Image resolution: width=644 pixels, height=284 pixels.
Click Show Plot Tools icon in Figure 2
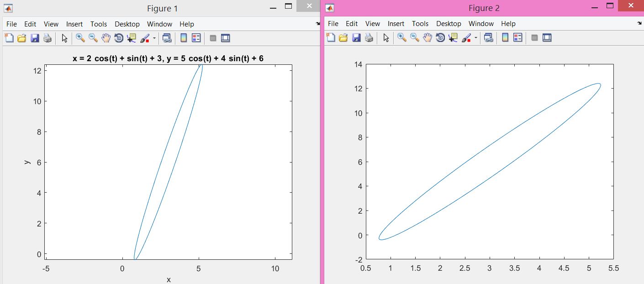tap(547, 38)
